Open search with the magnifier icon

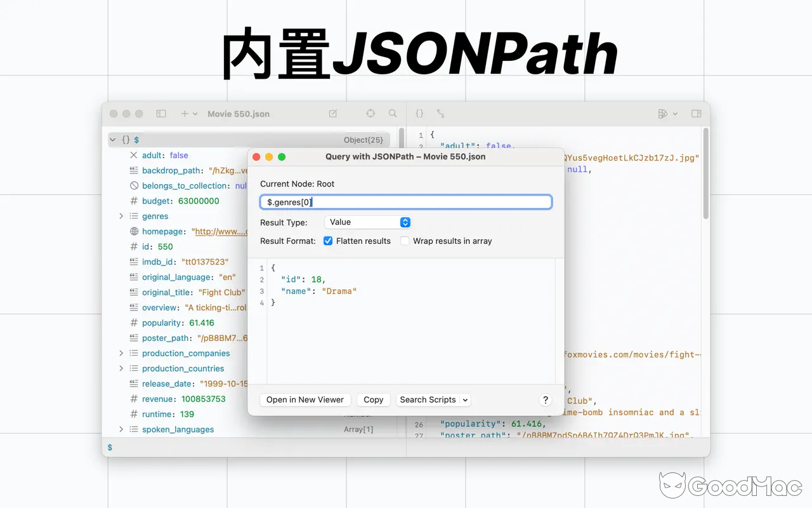pos(393,113)
